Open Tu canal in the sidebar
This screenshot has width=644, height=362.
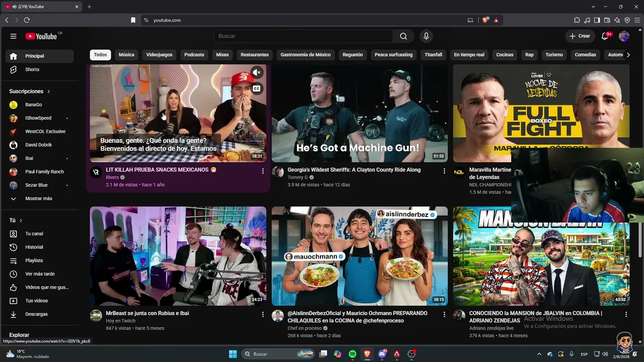point(39,234)
